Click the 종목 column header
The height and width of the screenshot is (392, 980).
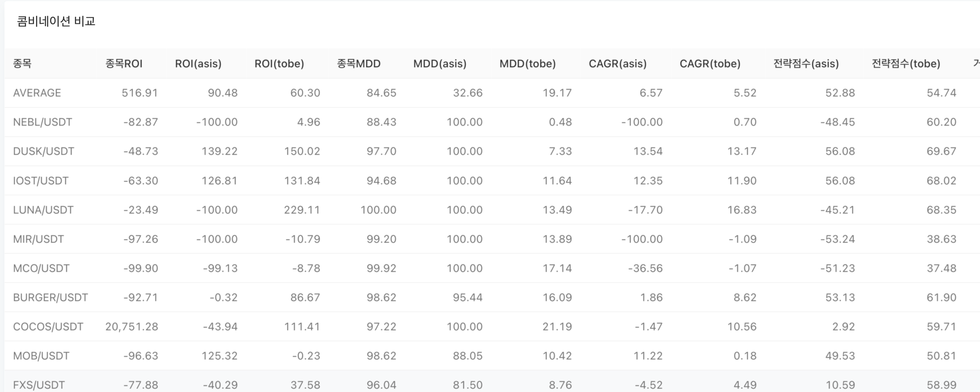[x=22, y=63]
